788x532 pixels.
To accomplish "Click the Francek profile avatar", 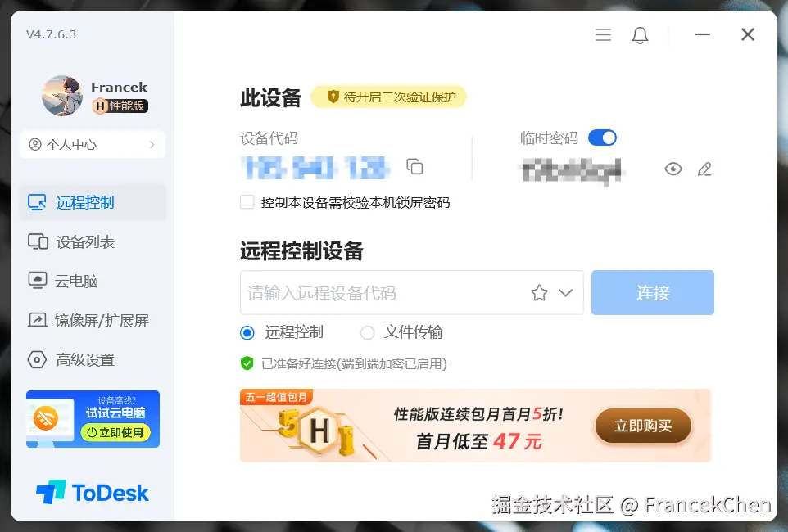I will [62, 96].
